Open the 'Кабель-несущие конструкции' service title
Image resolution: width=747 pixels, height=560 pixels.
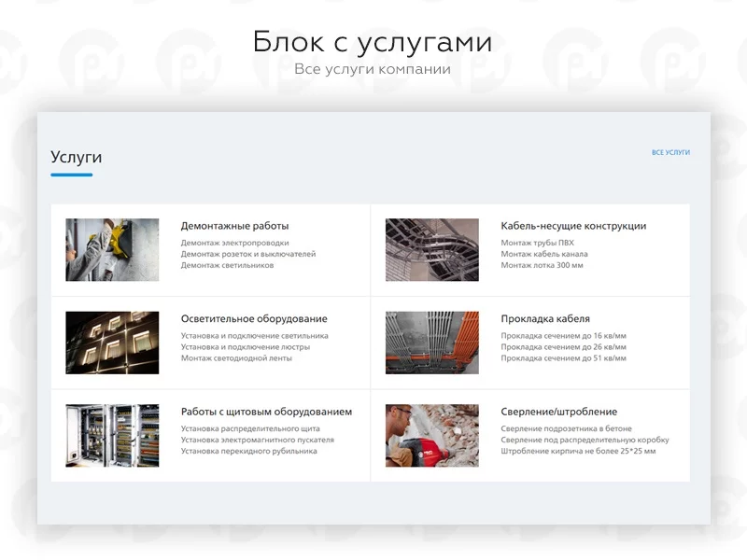[572, 226]
